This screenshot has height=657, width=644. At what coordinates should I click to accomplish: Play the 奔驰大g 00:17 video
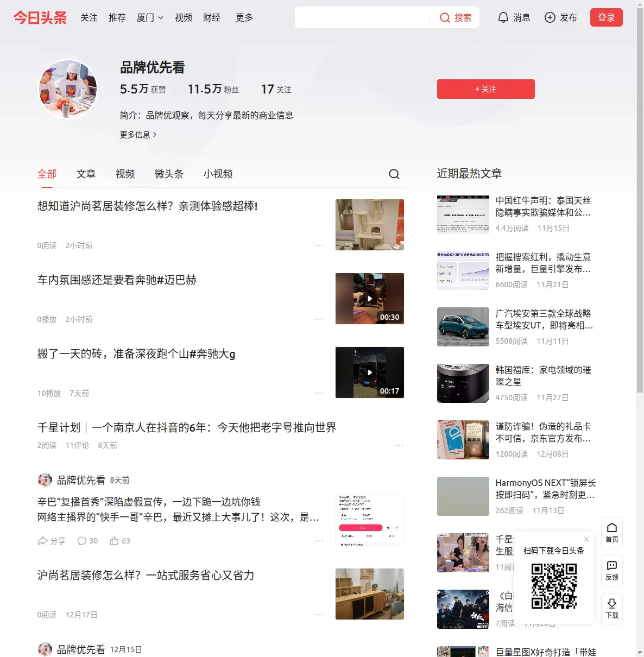point(370,372)
